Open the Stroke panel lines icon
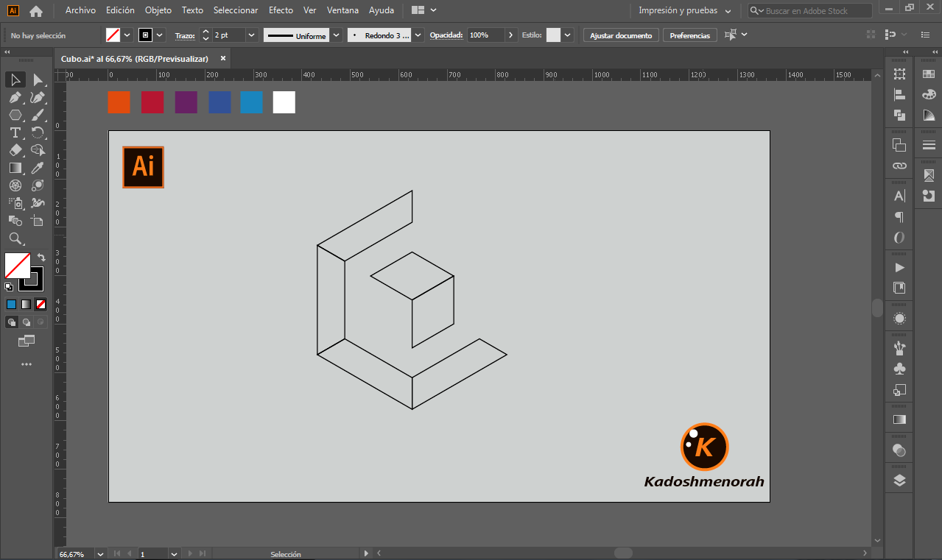The height and width of the screenshot is (560, 942). click(x=929, y=145)
